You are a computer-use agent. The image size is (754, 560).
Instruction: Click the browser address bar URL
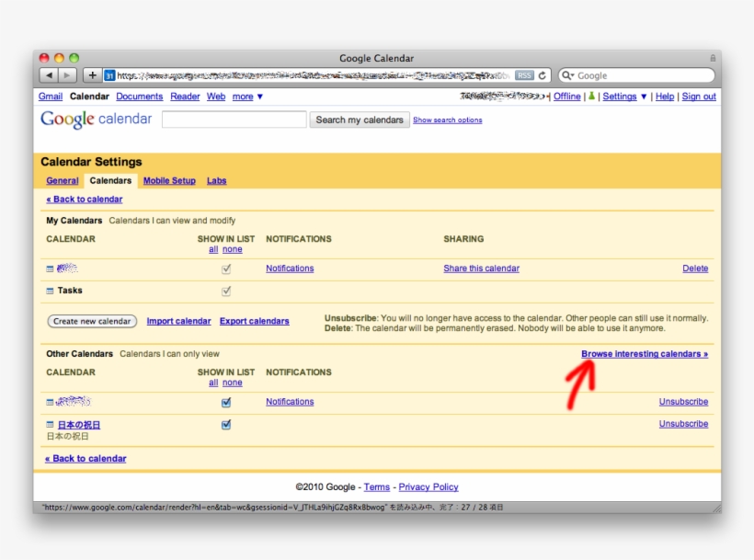[x=313, y=75]
